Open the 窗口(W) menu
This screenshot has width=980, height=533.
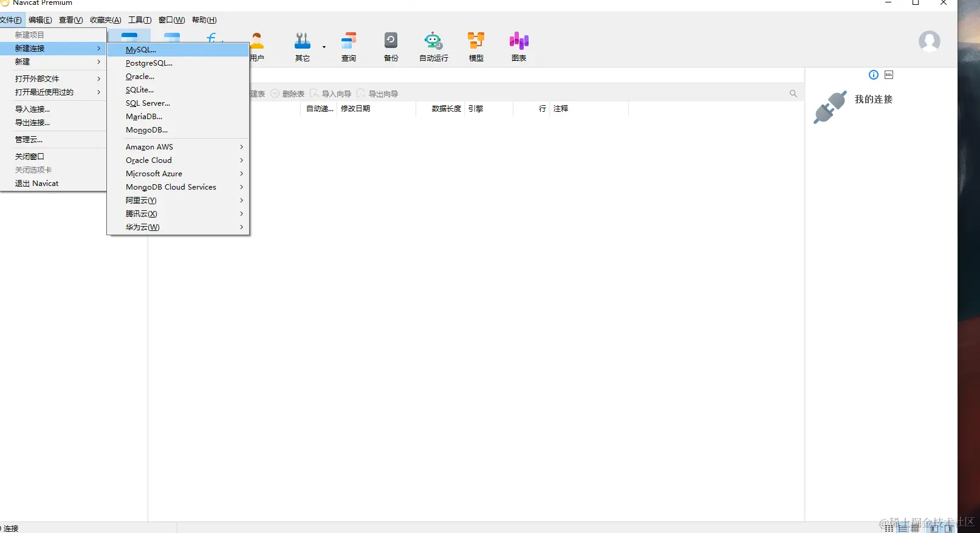coord(171,20)
